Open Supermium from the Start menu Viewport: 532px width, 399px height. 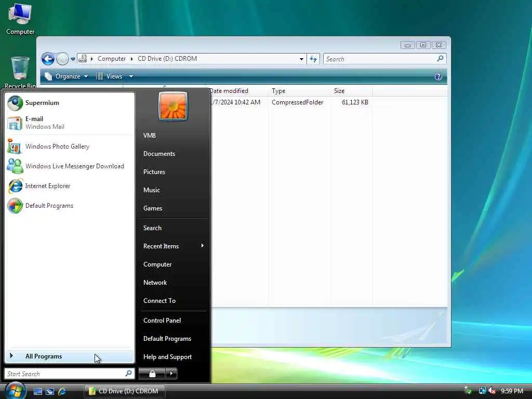[70, 103]
